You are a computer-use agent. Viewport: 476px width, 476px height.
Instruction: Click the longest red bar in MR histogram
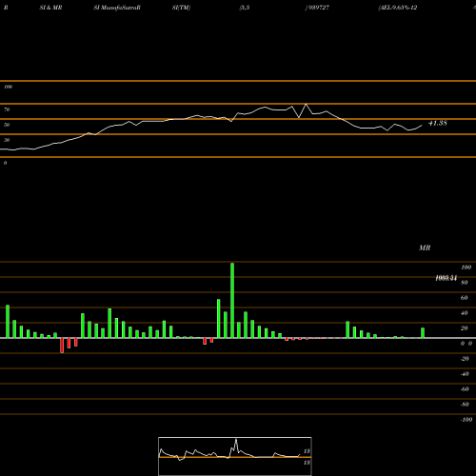point(62,346)
